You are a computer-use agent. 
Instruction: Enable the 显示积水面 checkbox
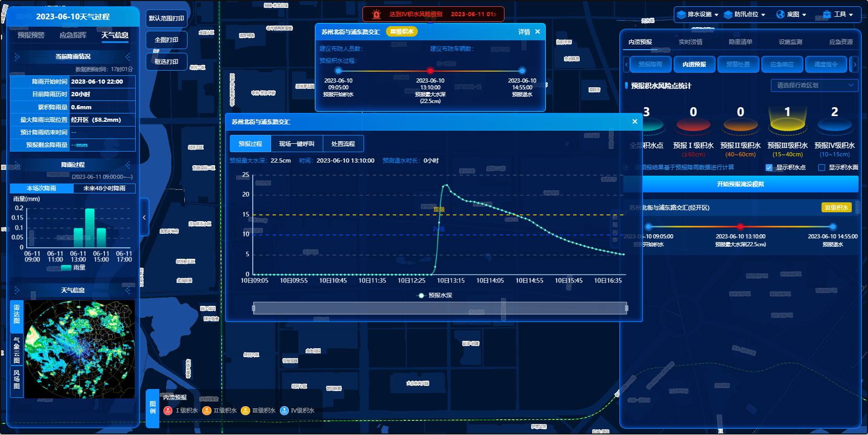(x=822, y=168)
